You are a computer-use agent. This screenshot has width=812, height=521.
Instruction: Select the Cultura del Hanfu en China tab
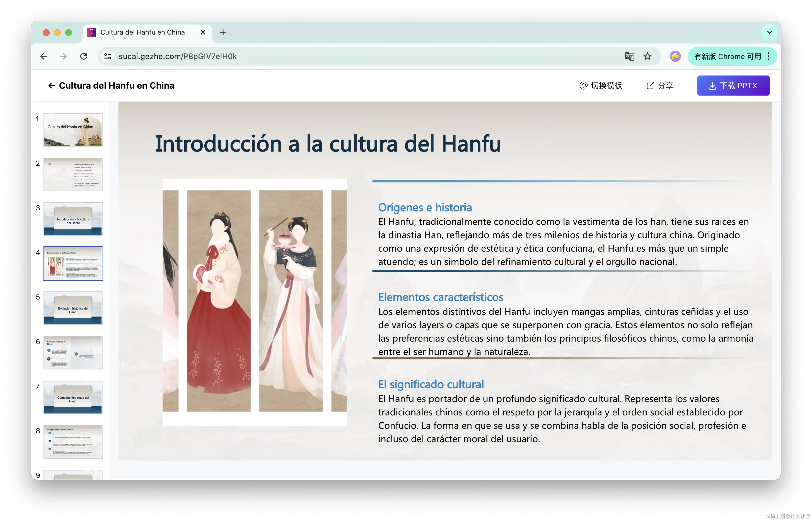[142, 33]
